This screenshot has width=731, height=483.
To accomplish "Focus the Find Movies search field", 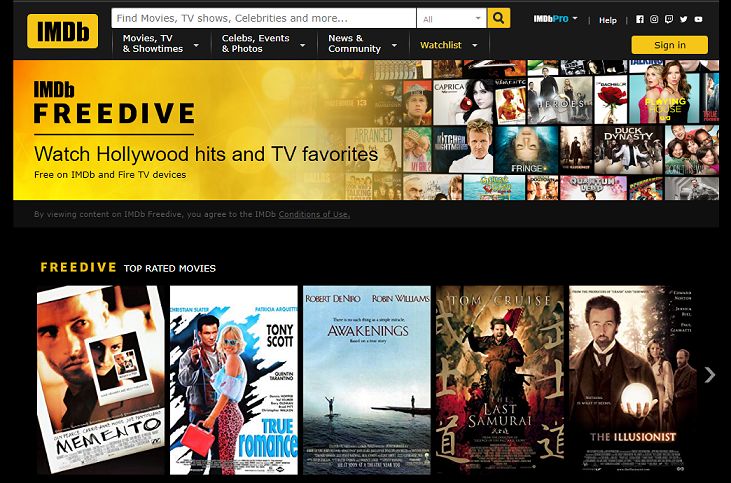I will pos(263,18).
